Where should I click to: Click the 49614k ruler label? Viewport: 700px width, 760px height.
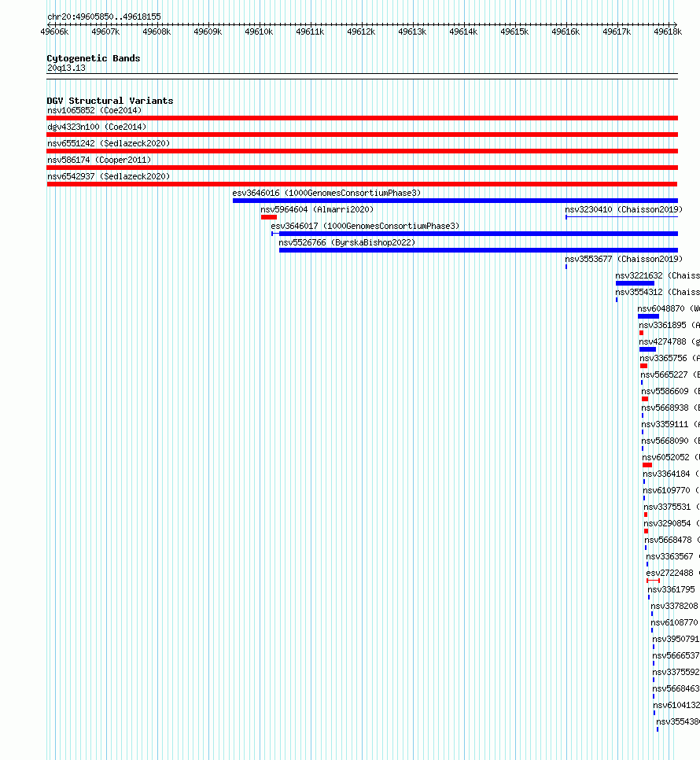point(463,31)
